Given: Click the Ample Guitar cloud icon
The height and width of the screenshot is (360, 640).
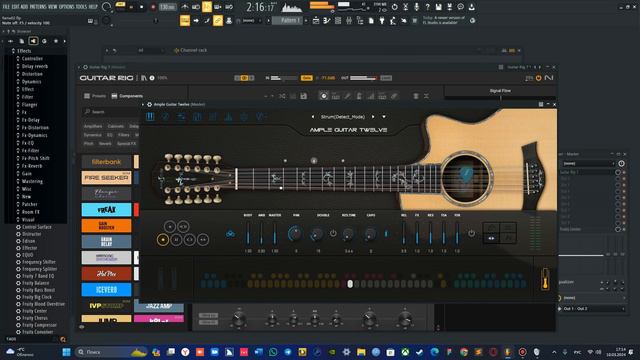Looking at the screenshot, I should pos(231,234).
